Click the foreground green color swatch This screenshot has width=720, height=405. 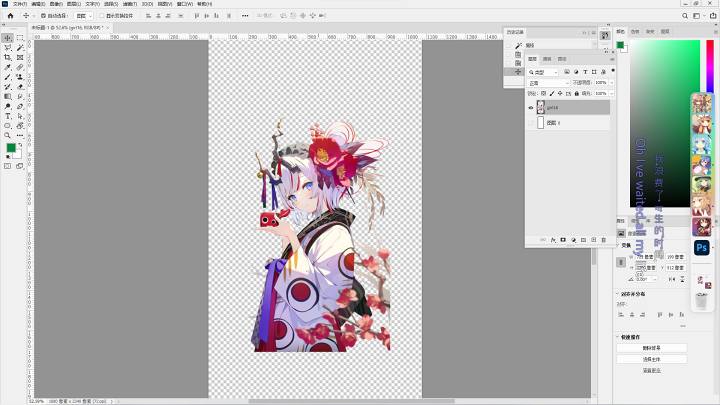(x=11, y=147)
